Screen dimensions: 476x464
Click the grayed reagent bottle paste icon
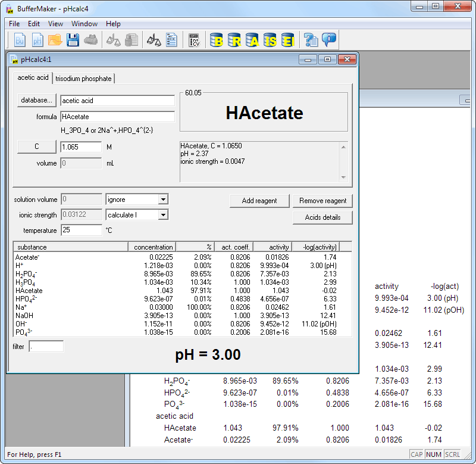[x=131, y=40]
